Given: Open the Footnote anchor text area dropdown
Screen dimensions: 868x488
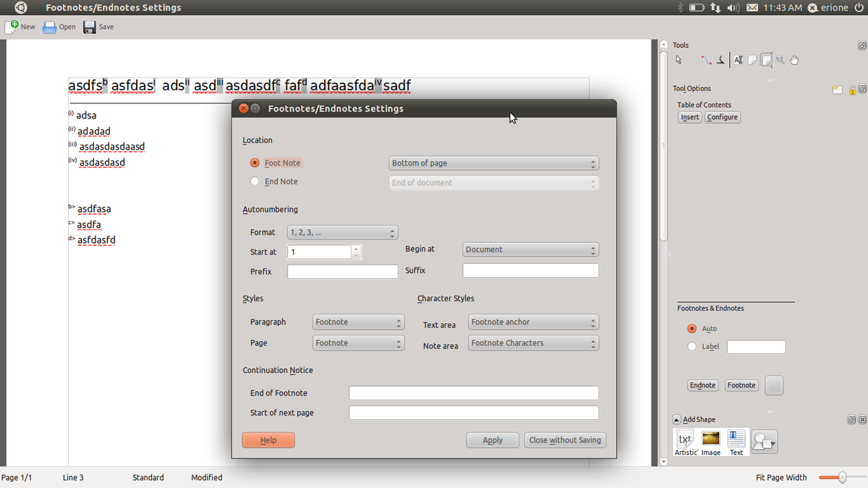Looking at the screenshot, I should tap(534, 322).
